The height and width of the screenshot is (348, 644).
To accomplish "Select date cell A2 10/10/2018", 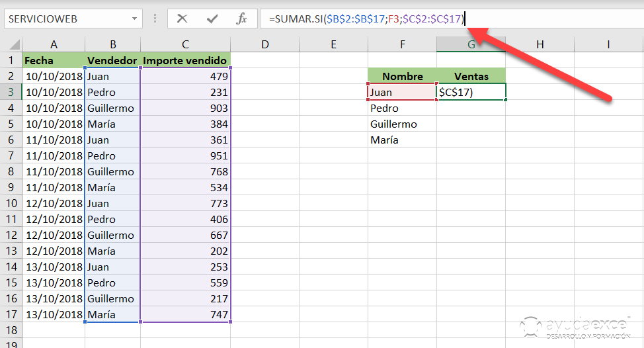I will [54, 76].
